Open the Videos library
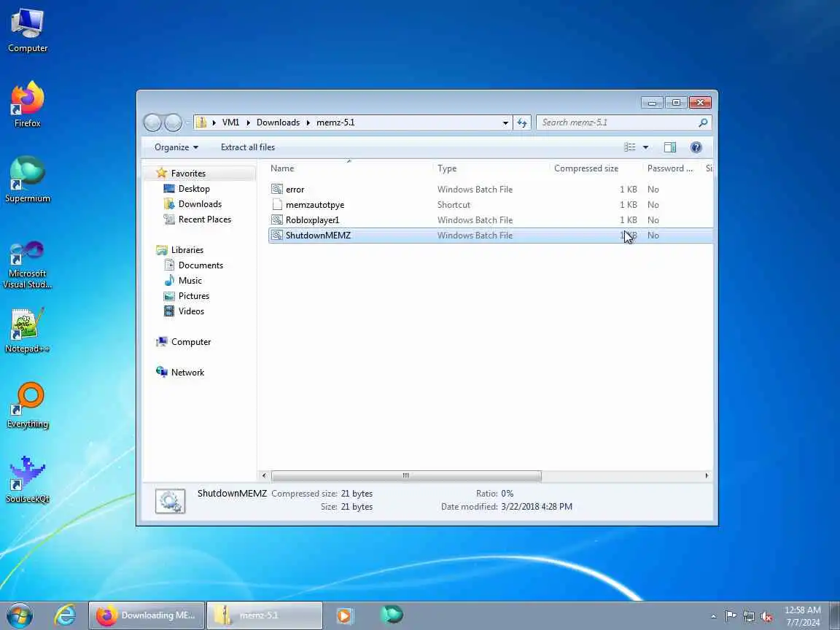Image resolution: width=840 pixels, height=630 pixels. pos(191,311)
